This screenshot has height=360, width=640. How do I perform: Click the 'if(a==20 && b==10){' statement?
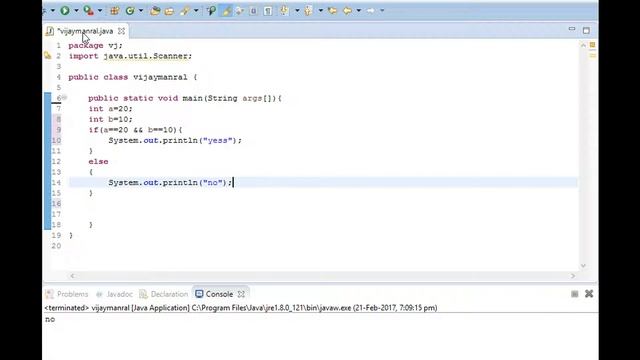click(x=136, y=130)
